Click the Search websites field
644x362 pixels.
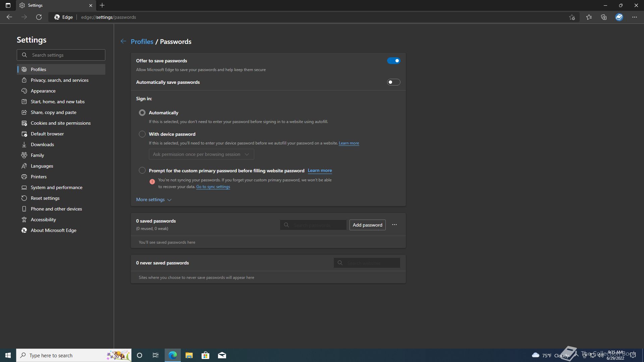pyautogui.click(x=367, y=263)
